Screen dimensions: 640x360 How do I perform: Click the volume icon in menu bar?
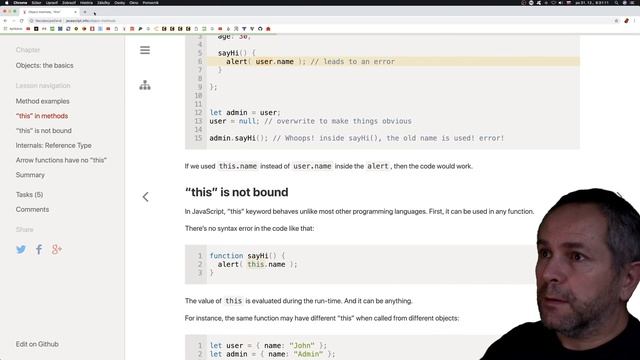coord(561,3)
